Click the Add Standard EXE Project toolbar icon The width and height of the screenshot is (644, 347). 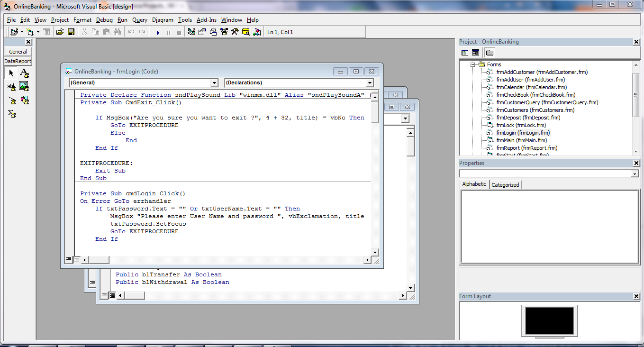tap(13, 32)
